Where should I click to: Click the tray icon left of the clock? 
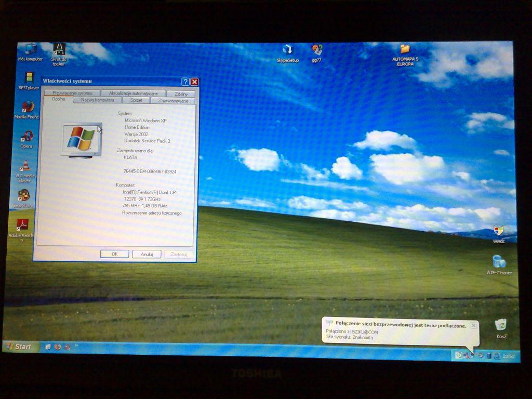(497, 356)
